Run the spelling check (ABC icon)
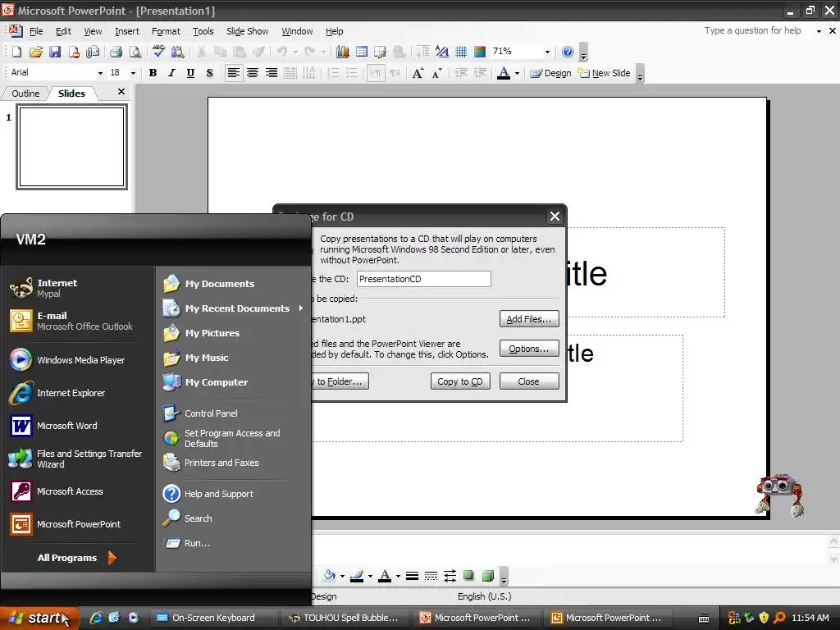Image resolution: width=840 pixels, height=630 pixels. [x=158, y=52]
